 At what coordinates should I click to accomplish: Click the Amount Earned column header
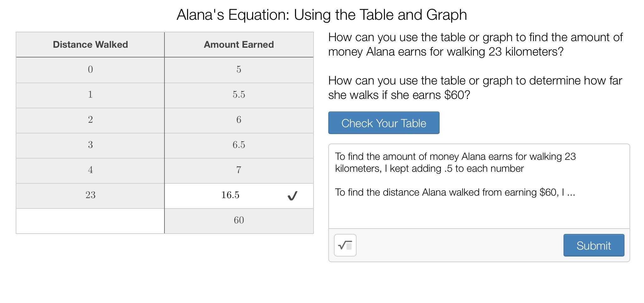(239, 45)
